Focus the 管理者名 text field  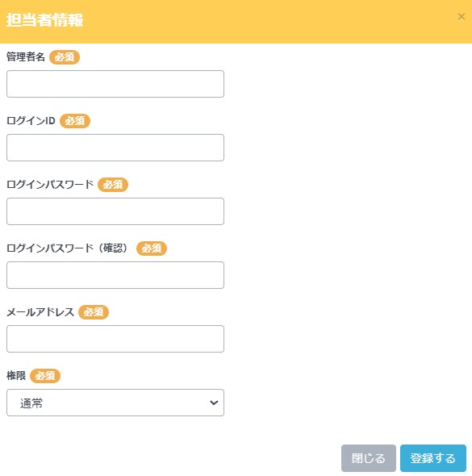115,84
